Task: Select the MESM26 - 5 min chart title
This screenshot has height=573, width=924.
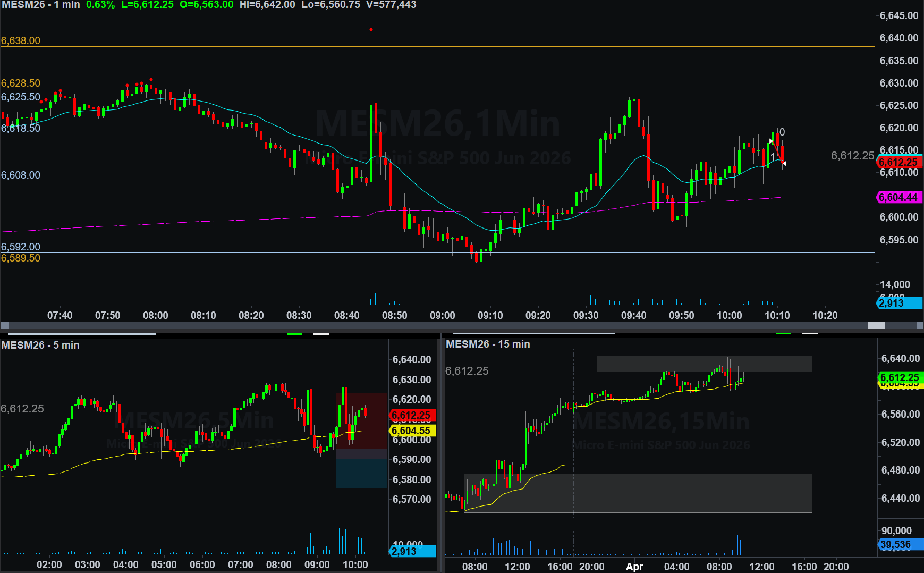Action: [40, 345]
